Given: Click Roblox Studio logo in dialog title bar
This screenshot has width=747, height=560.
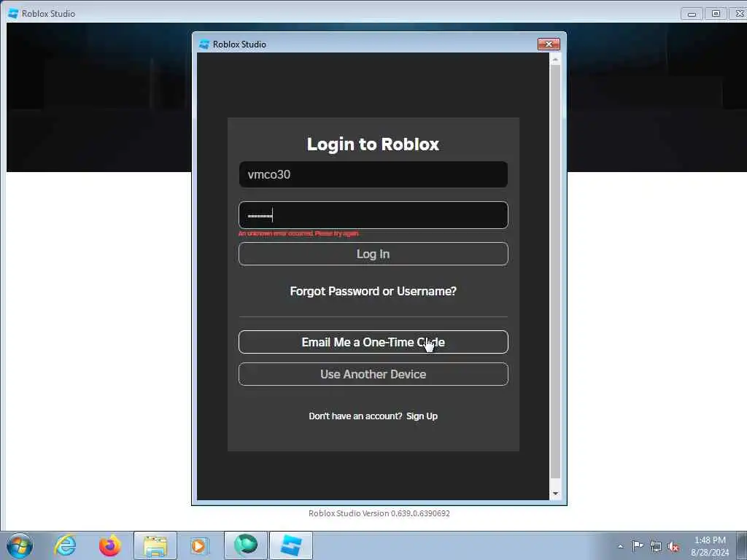Looking at the screenshot, I should click(204, 44).
